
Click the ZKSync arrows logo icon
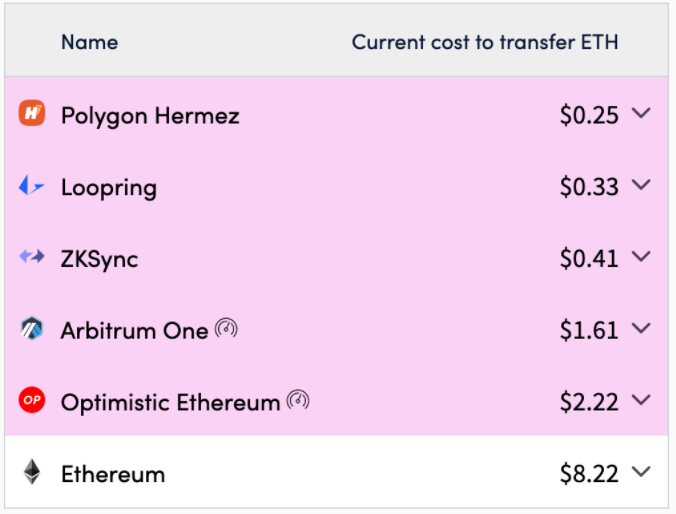pos(32,257)
